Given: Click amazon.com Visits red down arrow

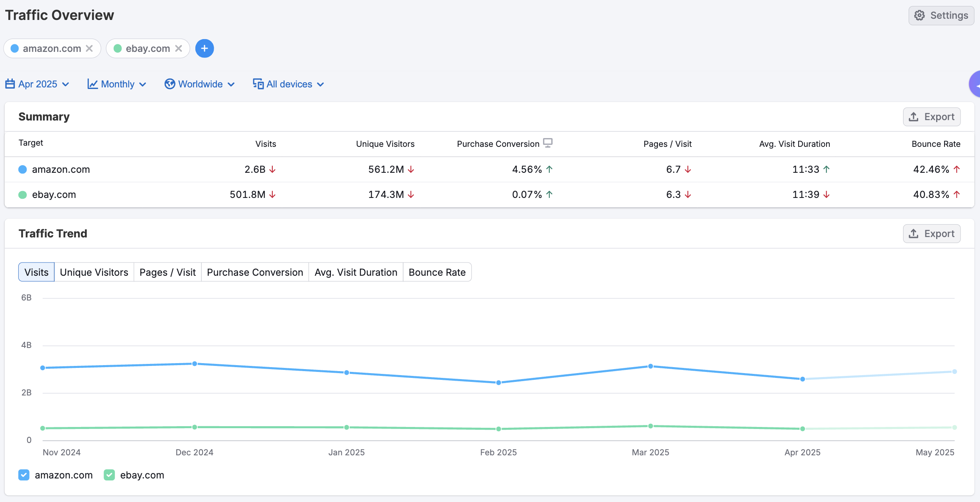Looking at the screenshot, I should (272, 169).
